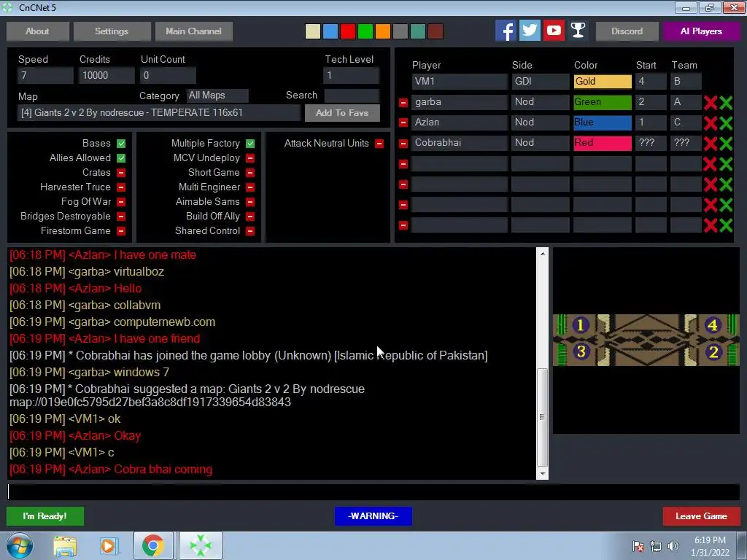Select the orange chat color swatch
This screenshot has height=560, width=747.
click(x=383, y=31)
